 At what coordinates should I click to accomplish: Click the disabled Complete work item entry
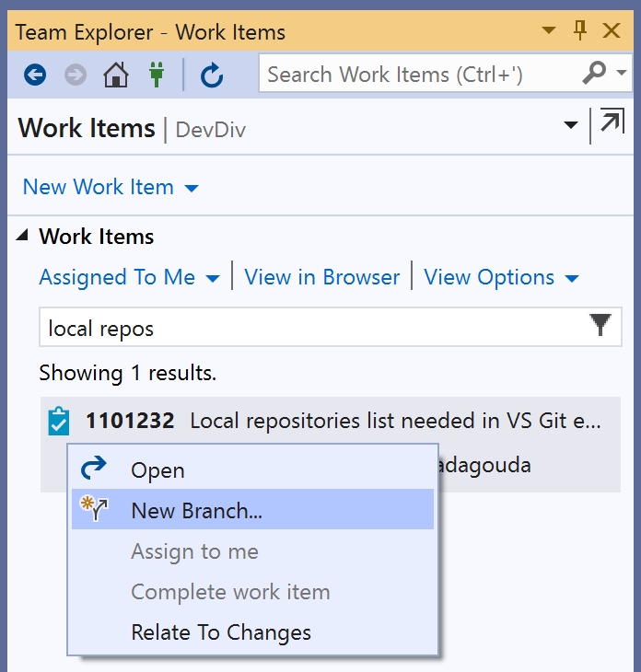click(x=252, y=592)
